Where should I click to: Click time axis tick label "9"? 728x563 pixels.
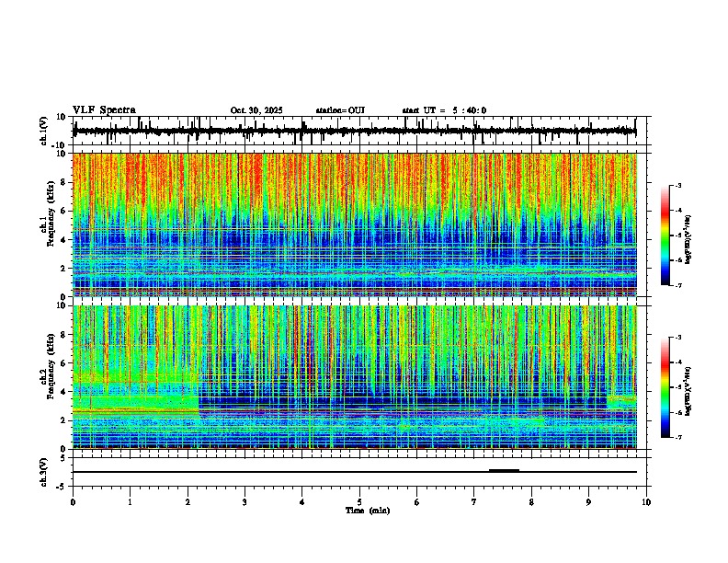[588, 502]
